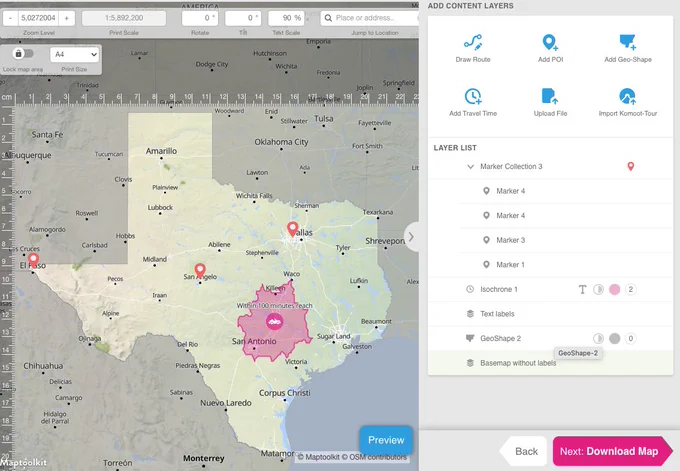Click the Tilt degrees field
The height and width of the screenshot is (471, 680).
243,18
